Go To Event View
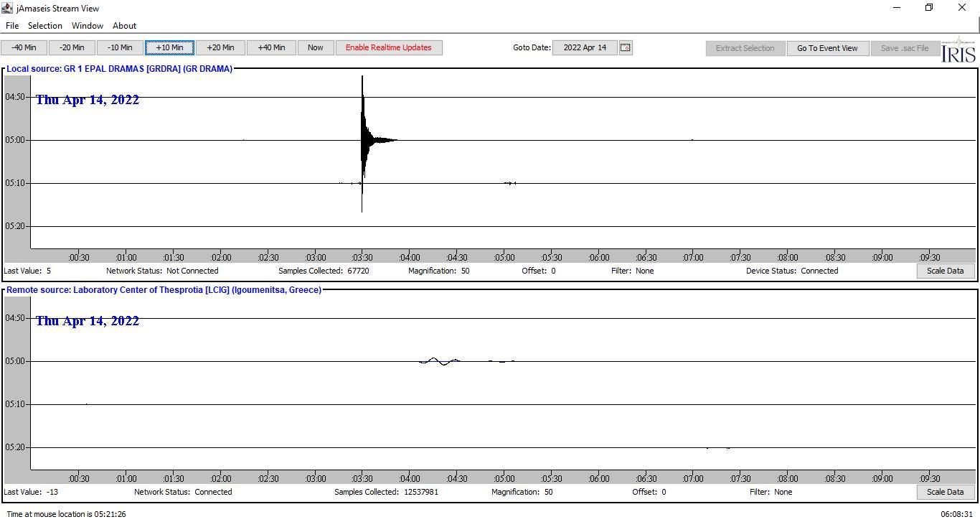This screenshot has height=522, width=980. coord(826,48)
